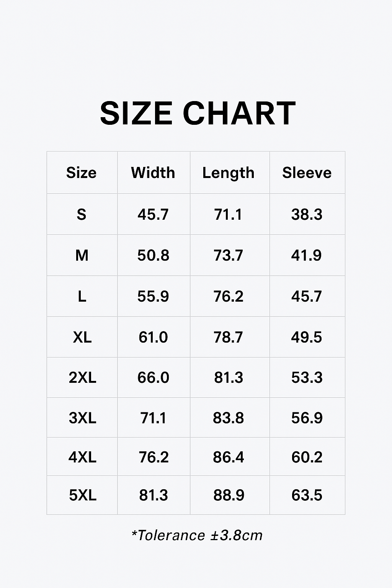Click the SIZE CHART title
This screenshot has height=588, width=392.
tap(198, 113)
